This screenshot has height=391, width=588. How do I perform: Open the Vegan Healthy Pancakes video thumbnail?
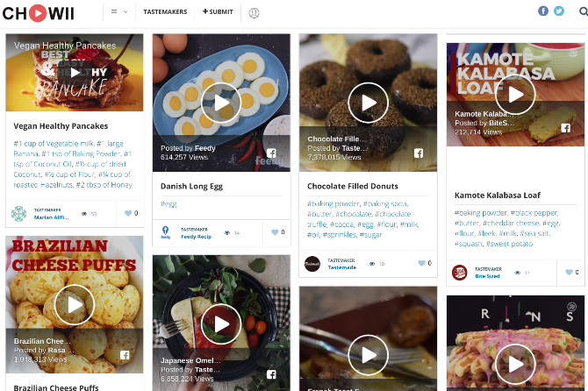pyautogui.click(x=75, y=73)
